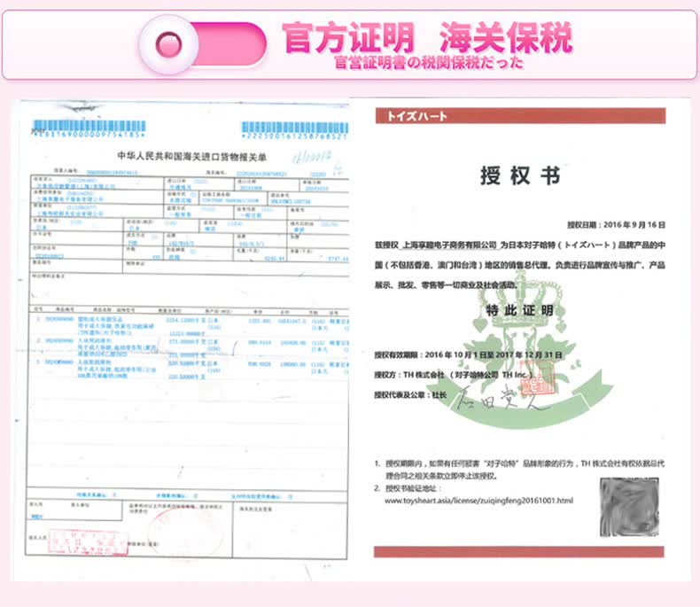700x607 pixels.
Task: Click the "官方证明" heading text
Action: pyautogui.click(x=348, y=37)
